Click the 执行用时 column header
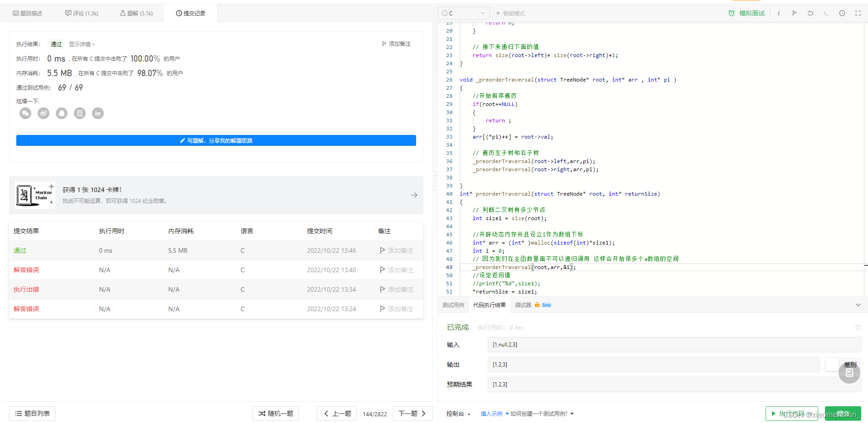The height and width of the screenshot is (423, 868). (112, 231)
